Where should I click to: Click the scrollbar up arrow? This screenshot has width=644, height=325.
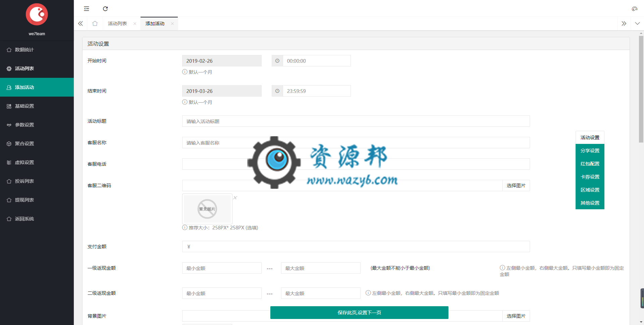tap(641, 33)
